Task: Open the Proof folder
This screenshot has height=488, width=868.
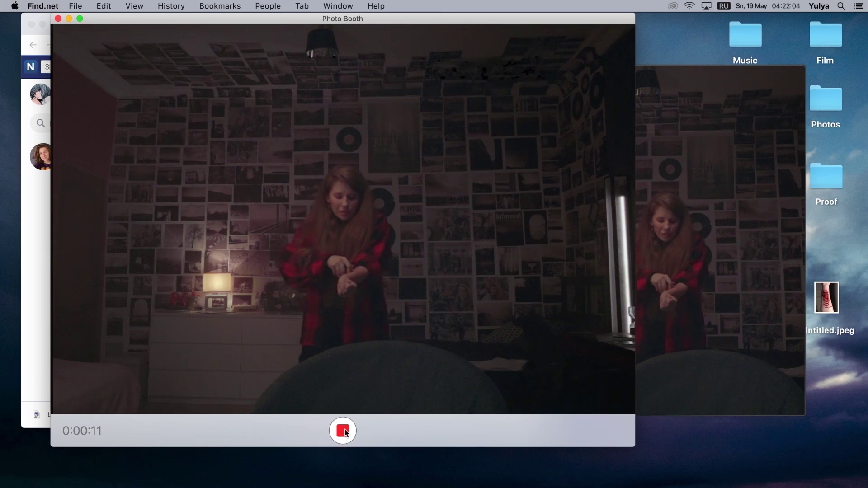Action: [x=826, y=177]
